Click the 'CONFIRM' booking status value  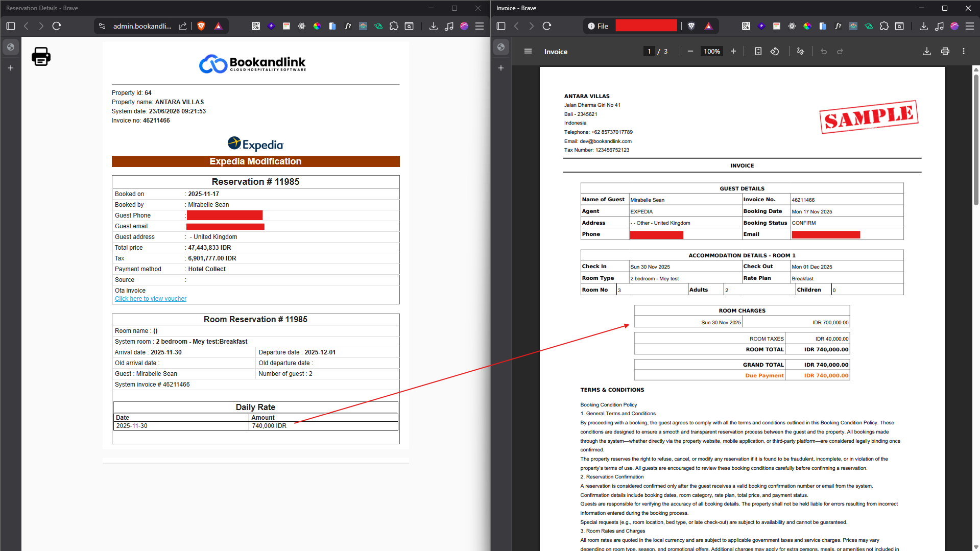point(804,223)
